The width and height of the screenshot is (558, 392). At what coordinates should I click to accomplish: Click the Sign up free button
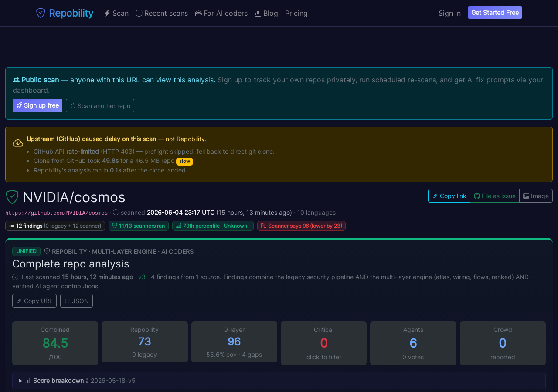[x=37, y=105]
